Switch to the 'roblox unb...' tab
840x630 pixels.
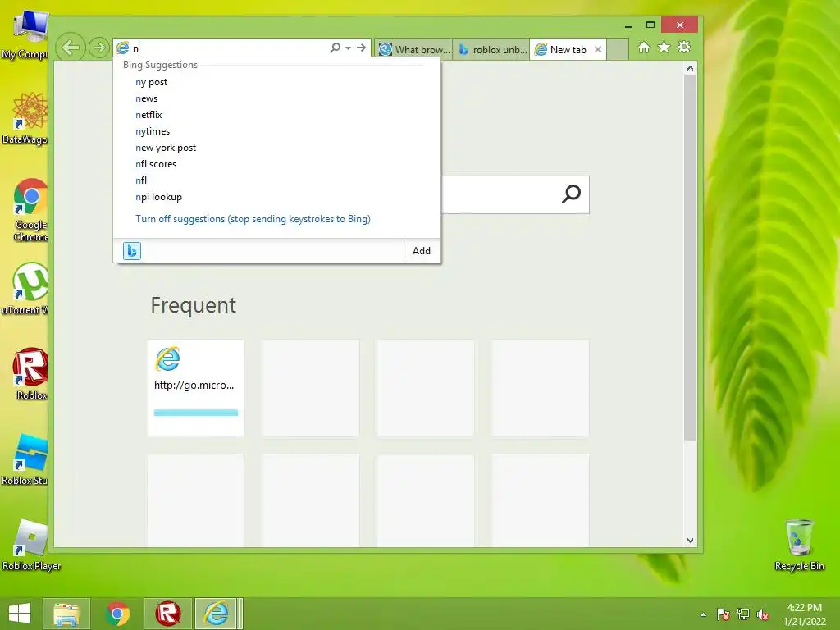point(491,49)
